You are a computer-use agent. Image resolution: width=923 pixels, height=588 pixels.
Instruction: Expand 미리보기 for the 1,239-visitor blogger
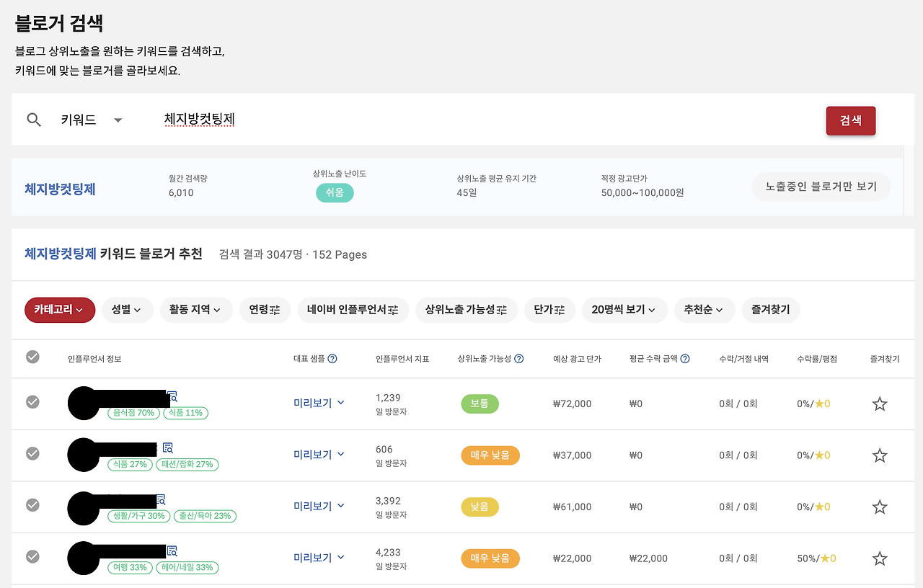click(x=319, y=404)
